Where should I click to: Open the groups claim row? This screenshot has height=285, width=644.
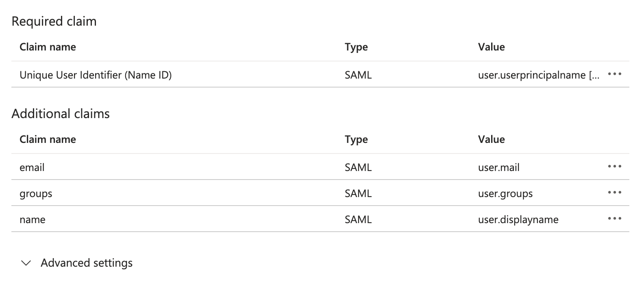[x=36, y=194]
